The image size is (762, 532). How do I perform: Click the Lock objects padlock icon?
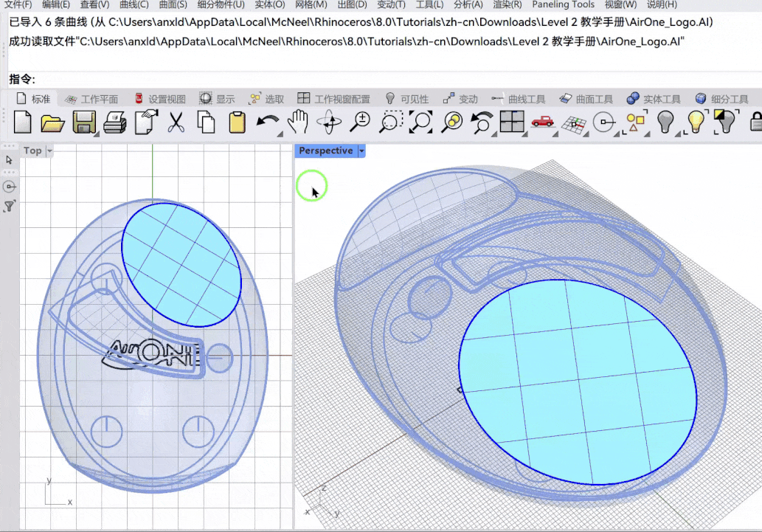(x=755, y=122)
